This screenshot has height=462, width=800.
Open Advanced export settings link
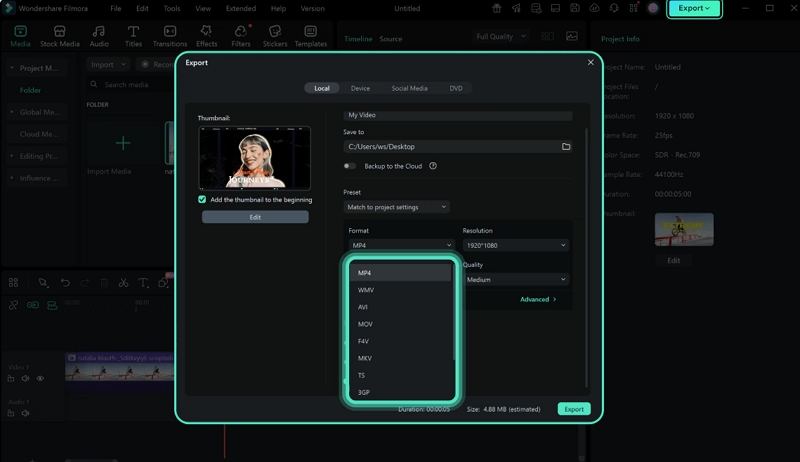pyautogui.click(x=538, y=299)
